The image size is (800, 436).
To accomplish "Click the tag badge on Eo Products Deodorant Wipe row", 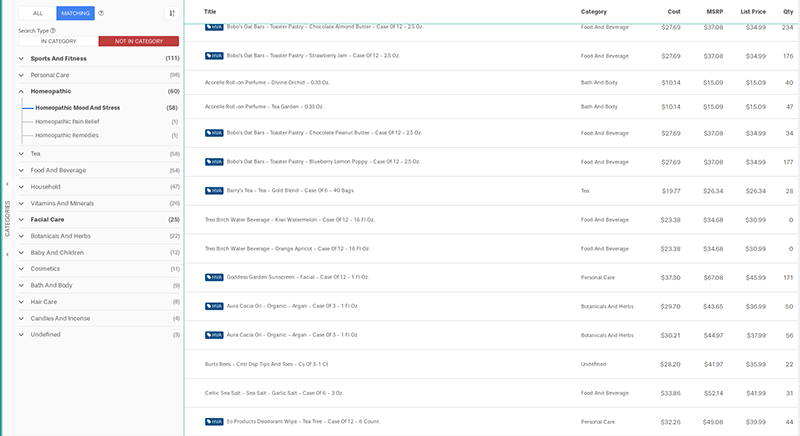I will coord(214,422).
